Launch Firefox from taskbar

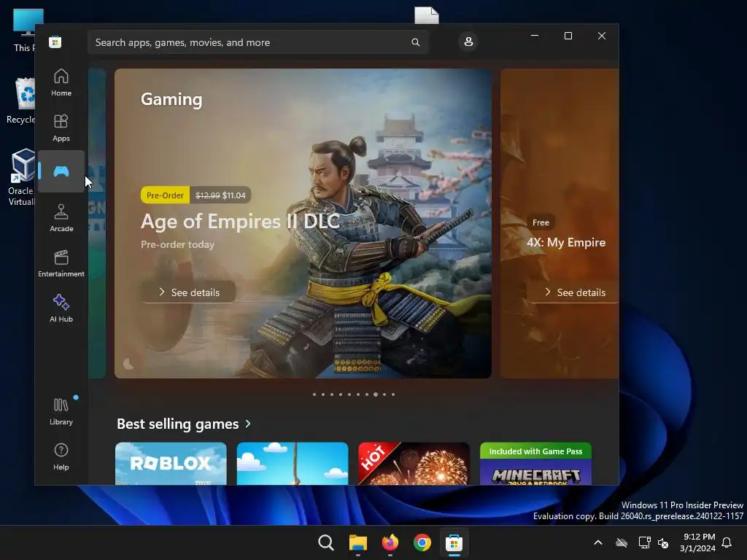[x=390, y=542]
